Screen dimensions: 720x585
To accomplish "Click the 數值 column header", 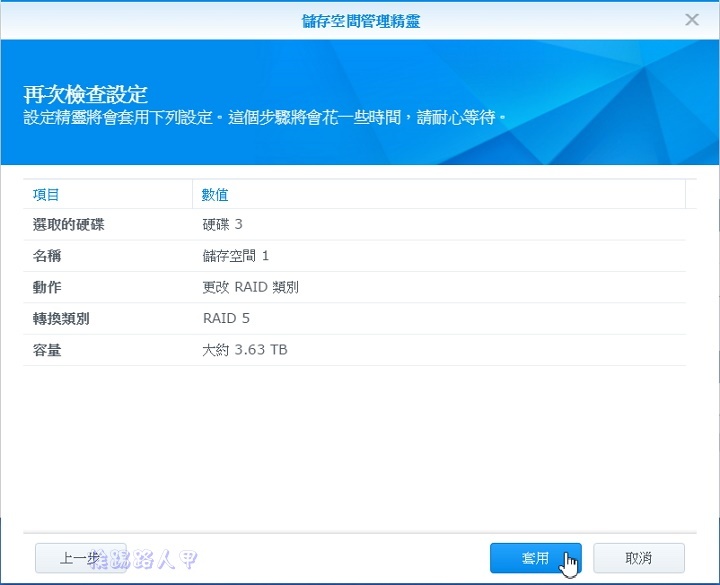I will 216,194.
